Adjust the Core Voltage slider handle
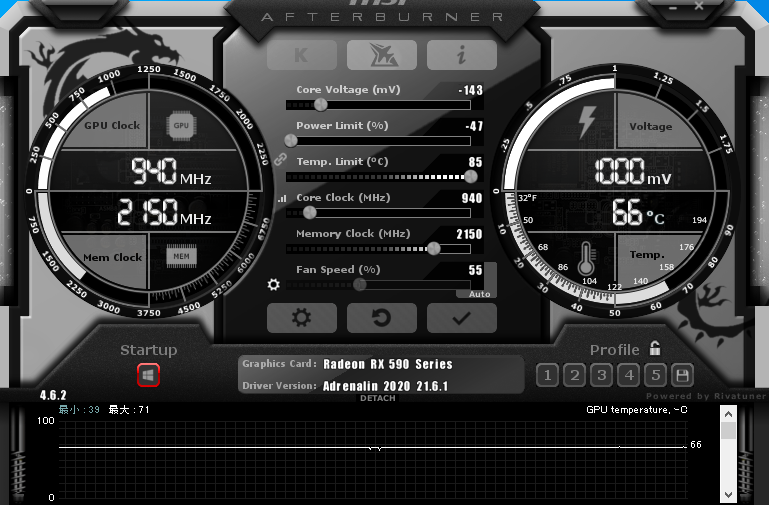 pyautogui.click(x=320, y=104)
